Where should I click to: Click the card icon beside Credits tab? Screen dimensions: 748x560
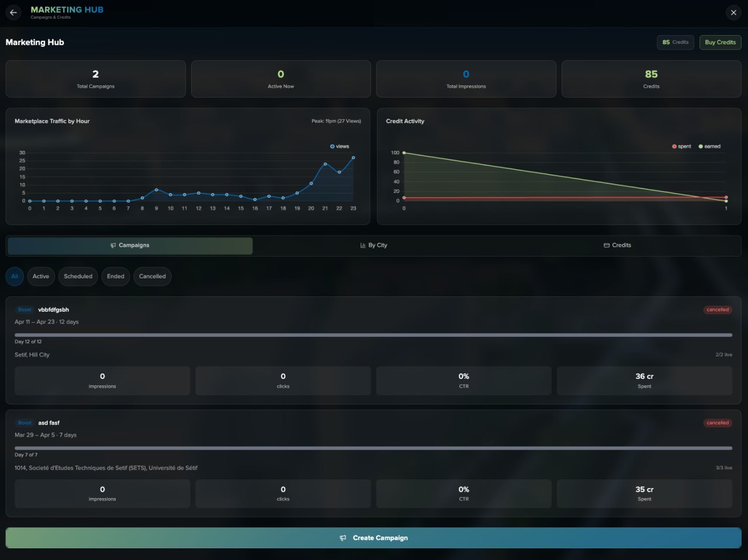coord(607,246)
